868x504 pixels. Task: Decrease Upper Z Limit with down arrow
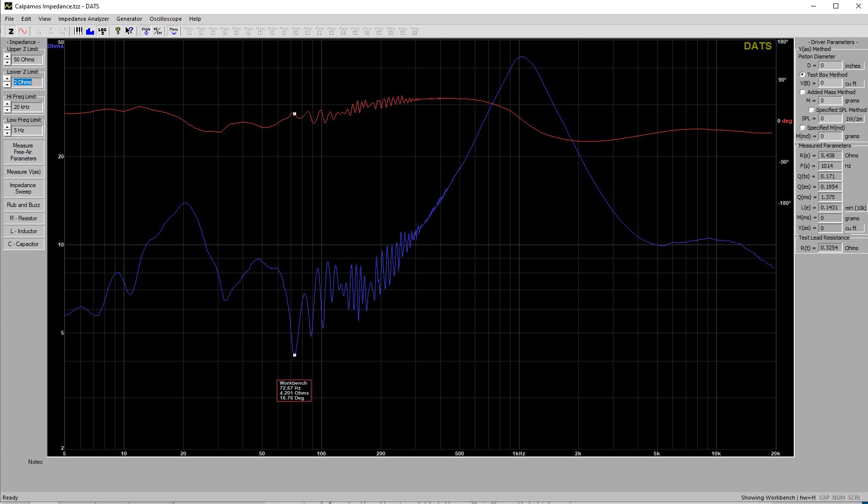point(7,62)
